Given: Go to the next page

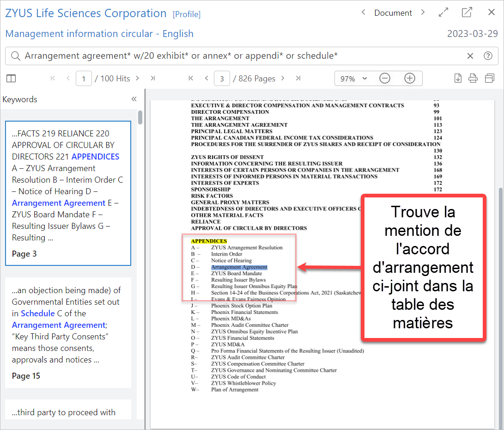Looking at the screenshot, I should (283, 78).
